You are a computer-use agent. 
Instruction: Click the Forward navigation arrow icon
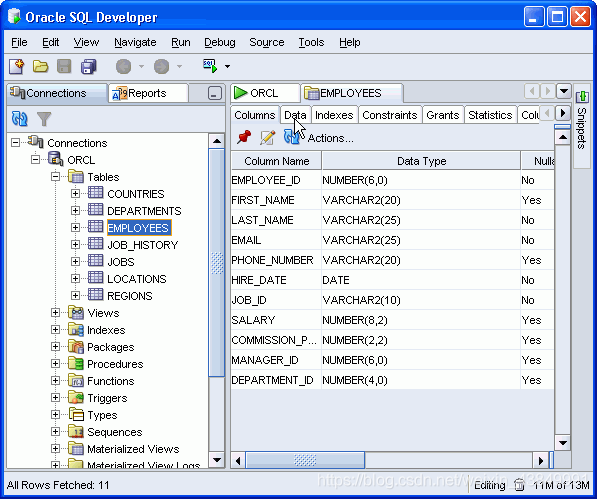(161, 67)
